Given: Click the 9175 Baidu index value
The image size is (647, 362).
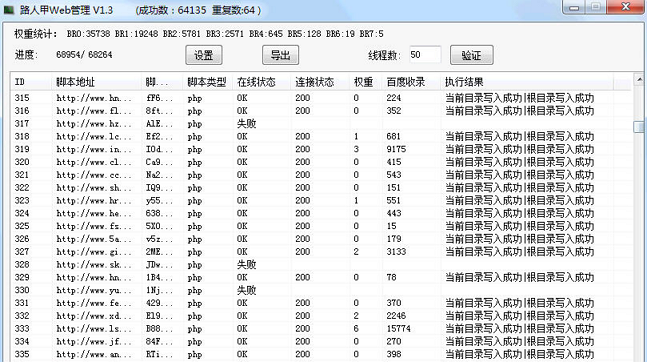Looking at the screenshot, I should 396,149.
